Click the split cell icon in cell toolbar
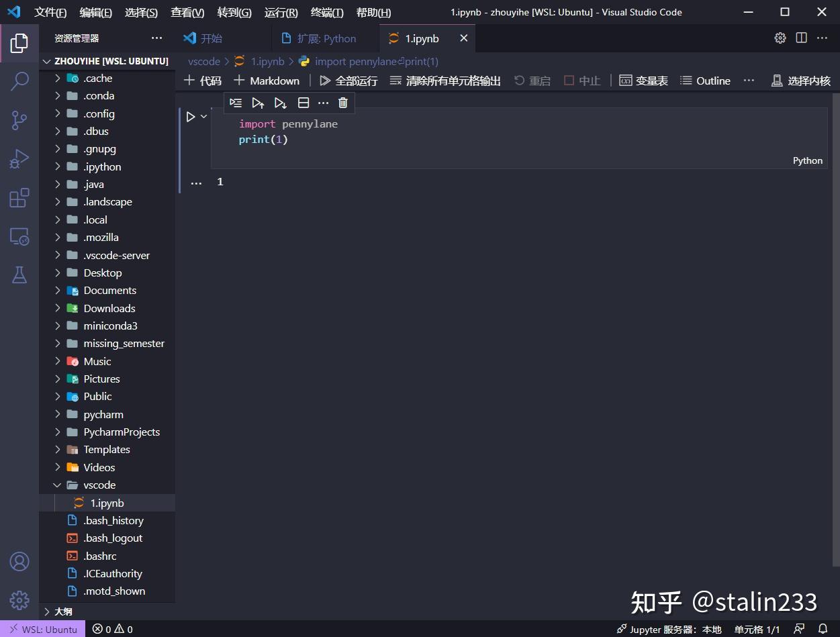840x637 pixels. click(x=304, y=103)
